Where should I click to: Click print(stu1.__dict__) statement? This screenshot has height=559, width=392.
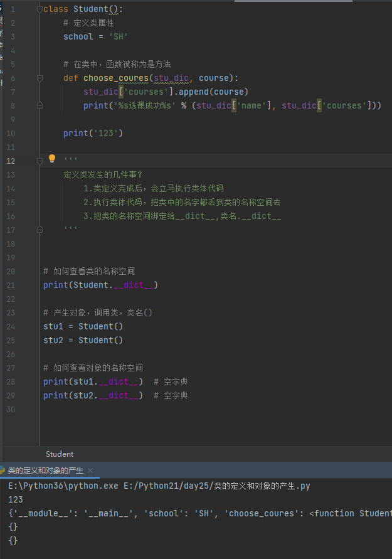pyautogui.click(x=93, y=382)
